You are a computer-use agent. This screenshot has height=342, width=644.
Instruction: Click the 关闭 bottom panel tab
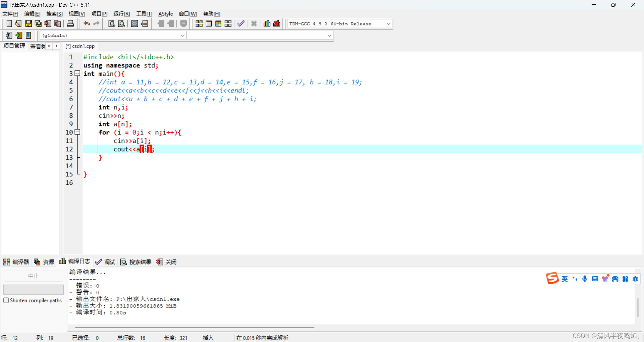pyautogui.click(x=166, y=262)
